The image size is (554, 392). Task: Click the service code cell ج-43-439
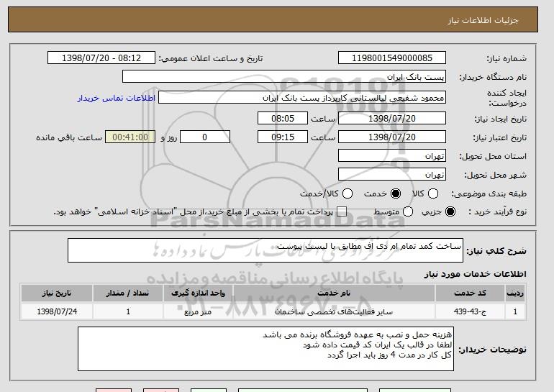(470, 311)
